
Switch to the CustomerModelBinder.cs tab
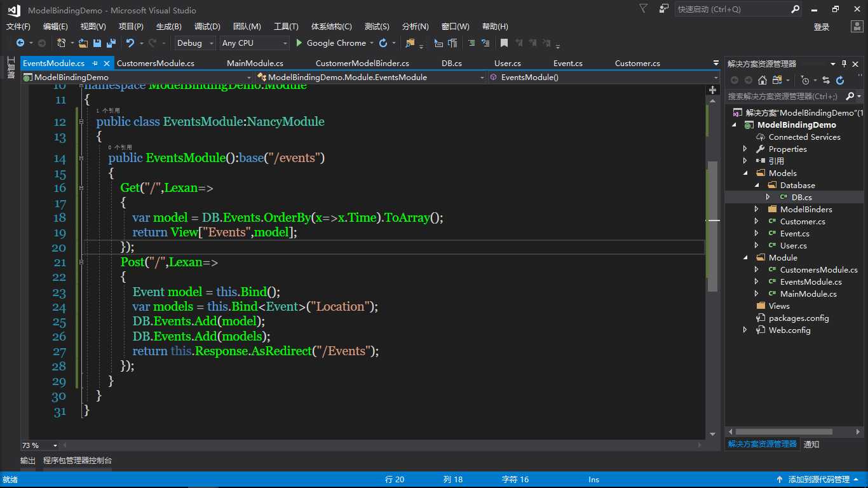coord(362,64)
